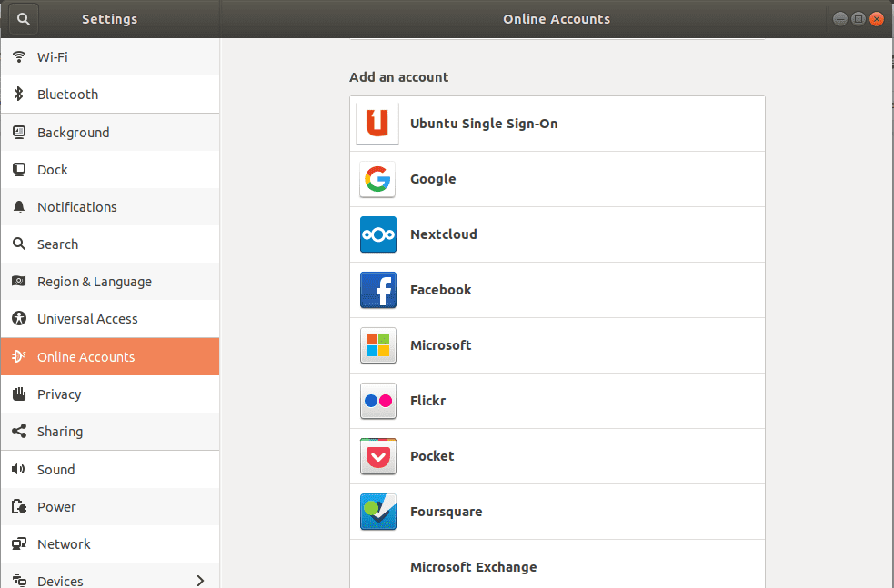Open the Sound settings panel
This screenshot has width=894, height=588.
(x=55, y=470)
